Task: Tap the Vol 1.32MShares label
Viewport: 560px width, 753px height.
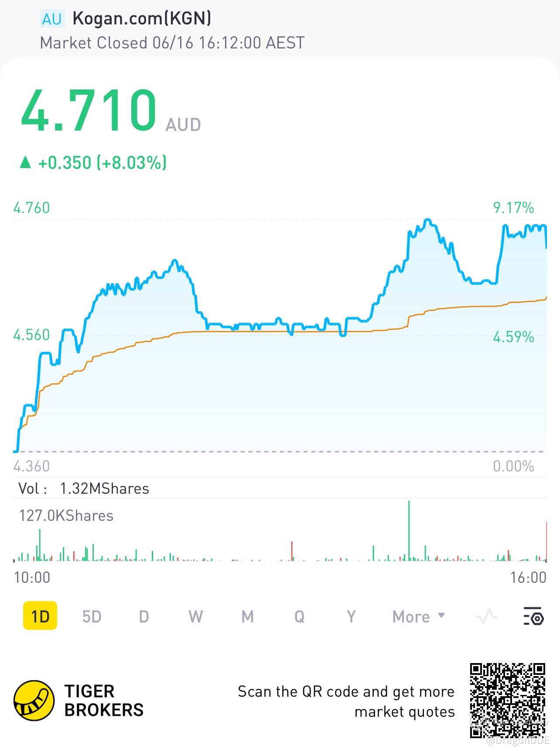Action: [84, 488]
